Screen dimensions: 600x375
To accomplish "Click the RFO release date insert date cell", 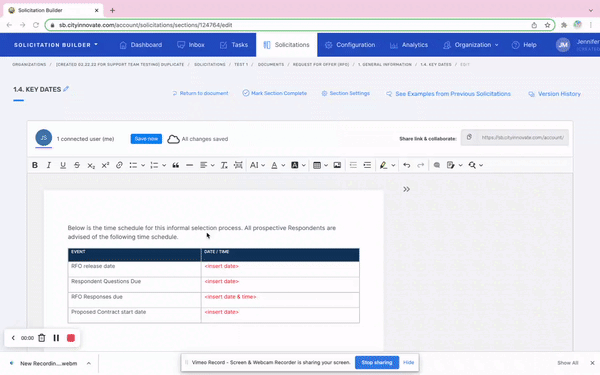I will pos(280,269).
